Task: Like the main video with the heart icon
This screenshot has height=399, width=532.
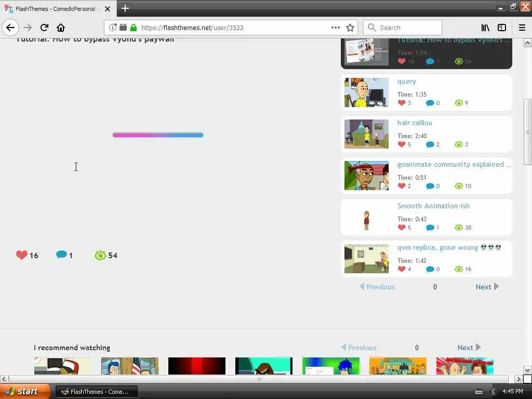Action: click(x=22, y=255)
